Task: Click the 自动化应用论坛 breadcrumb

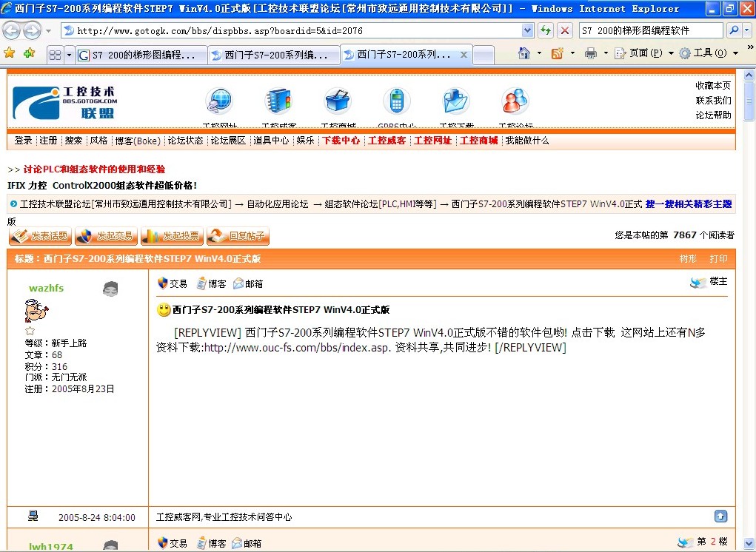Action: click(x=277, y=204)
